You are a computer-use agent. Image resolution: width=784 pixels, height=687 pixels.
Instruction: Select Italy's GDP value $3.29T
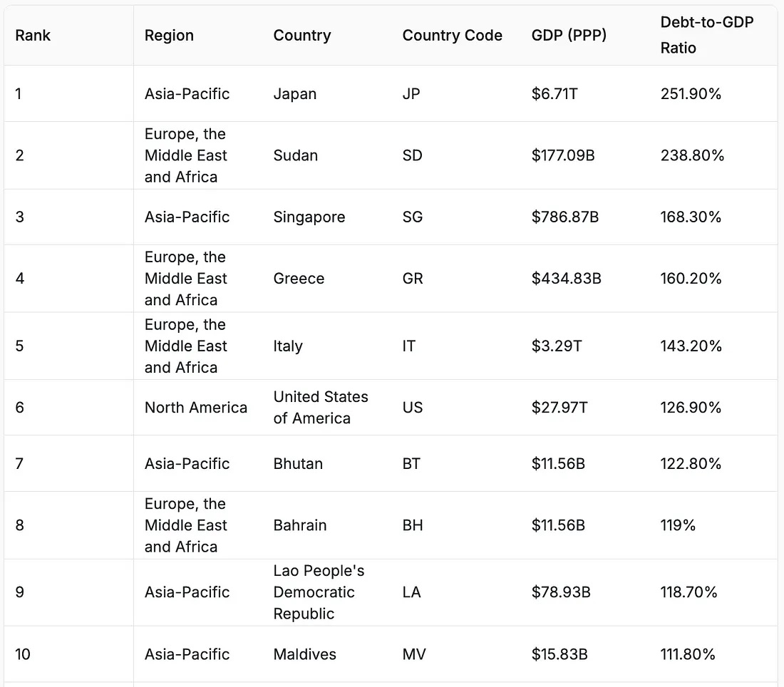click(557, 346)
